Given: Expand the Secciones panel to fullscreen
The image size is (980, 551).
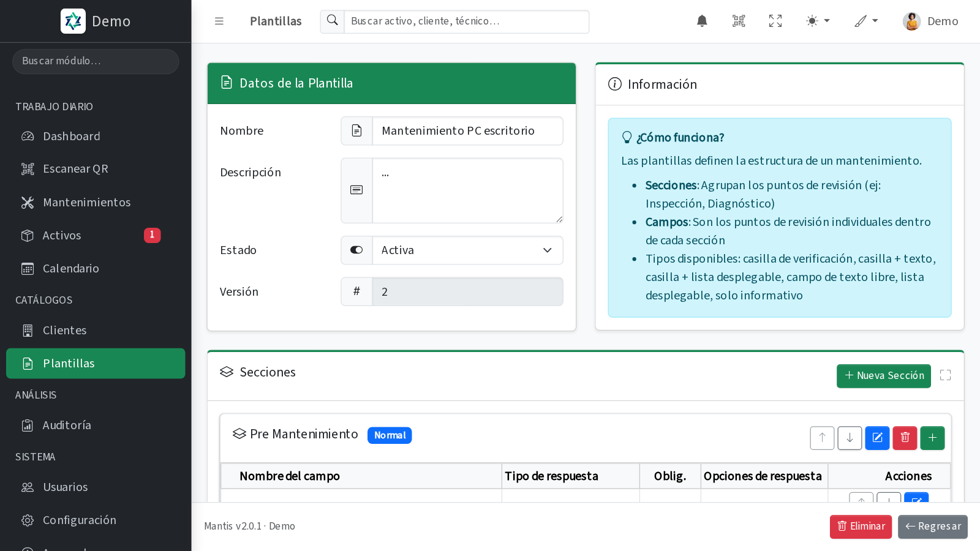Looking at the screenshot, I should coord(945,375).
